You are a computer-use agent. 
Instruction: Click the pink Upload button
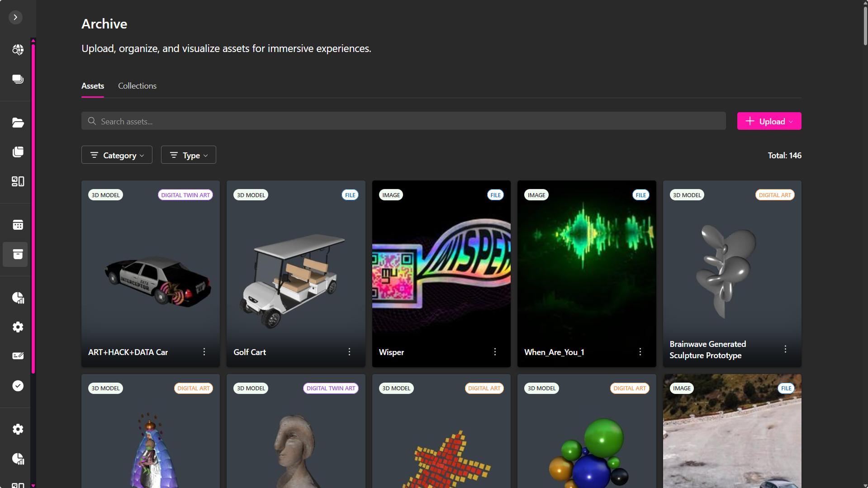[x=768, y=121]
